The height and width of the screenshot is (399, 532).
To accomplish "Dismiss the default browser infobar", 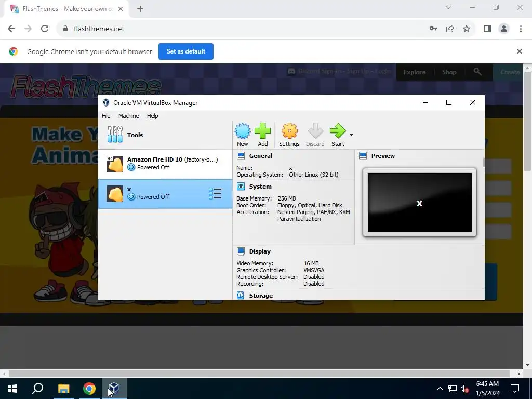I will (x=519, y=51).
